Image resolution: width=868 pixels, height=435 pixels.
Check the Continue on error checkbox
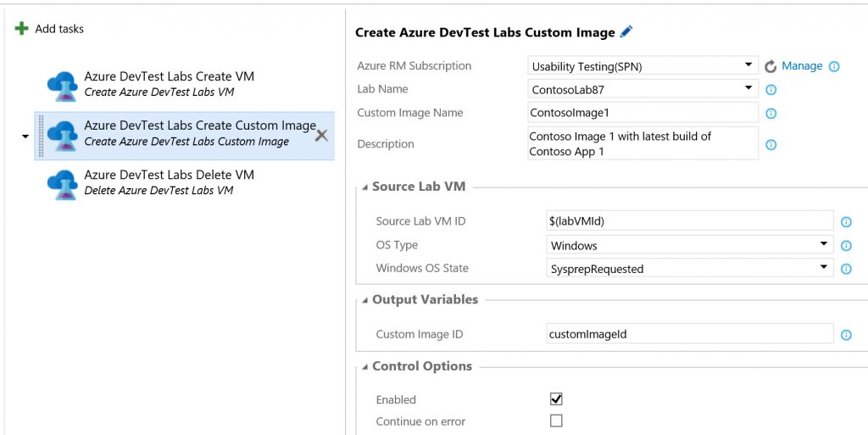[556, 421]
